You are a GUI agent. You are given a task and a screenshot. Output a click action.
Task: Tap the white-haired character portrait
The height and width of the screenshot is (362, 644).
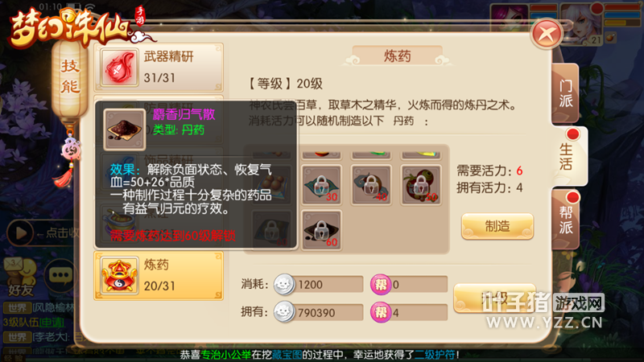(582, 24)
